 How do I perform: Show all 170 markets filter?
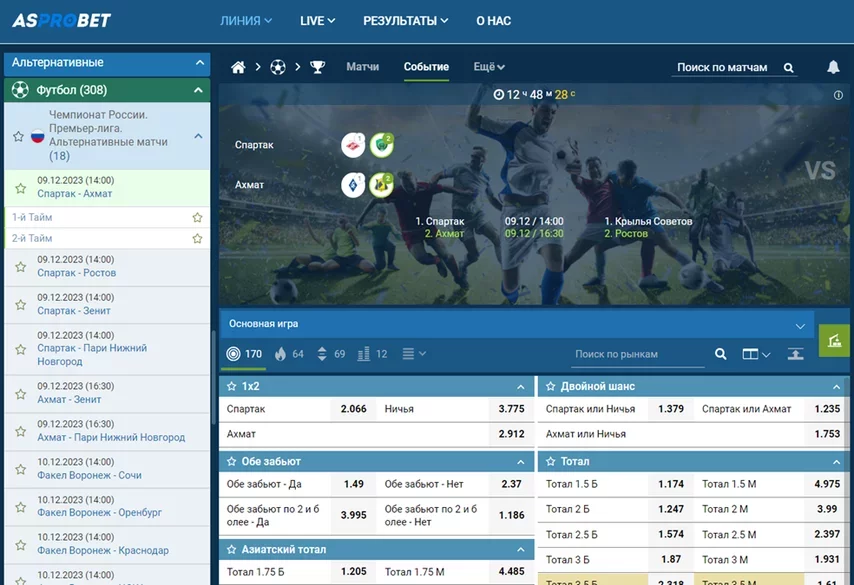(x=244, y=354)
